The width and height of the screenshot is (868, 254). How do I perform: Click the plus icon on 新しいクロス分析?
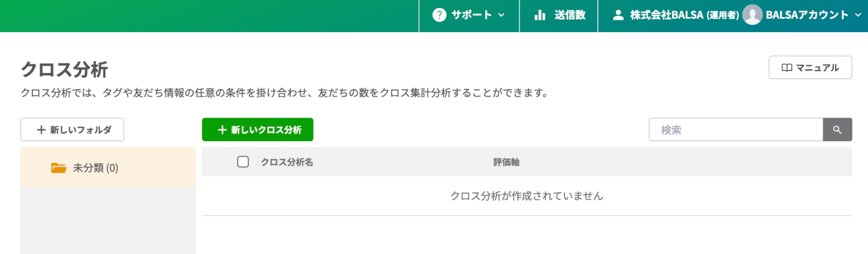[x=222, y=129]
